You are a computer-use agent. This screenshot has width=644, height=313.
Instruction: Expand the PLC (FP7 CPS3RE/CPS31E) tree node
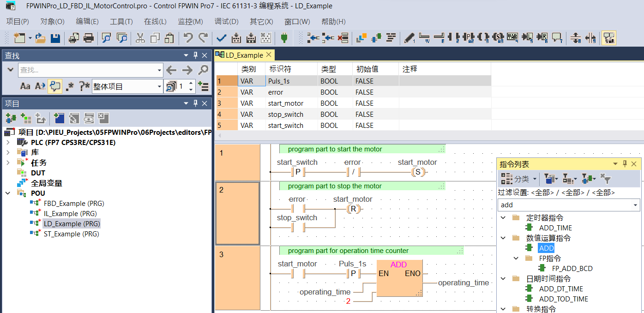point(8,142)
